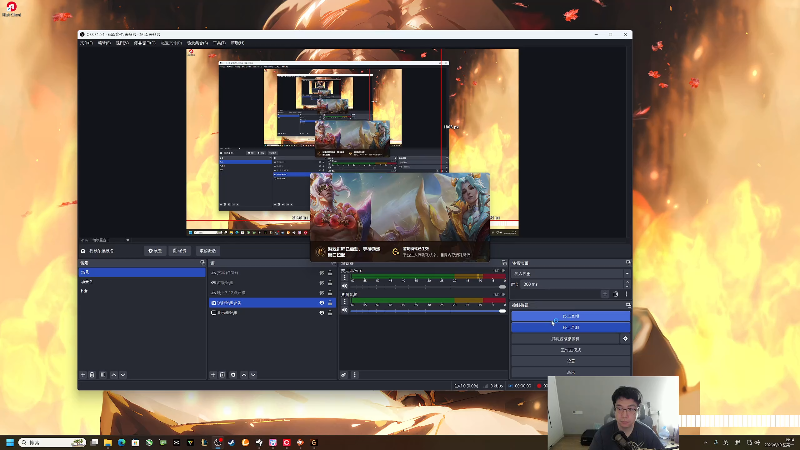Move the selected scene up

pyautogui.click(x=114, y=374)
